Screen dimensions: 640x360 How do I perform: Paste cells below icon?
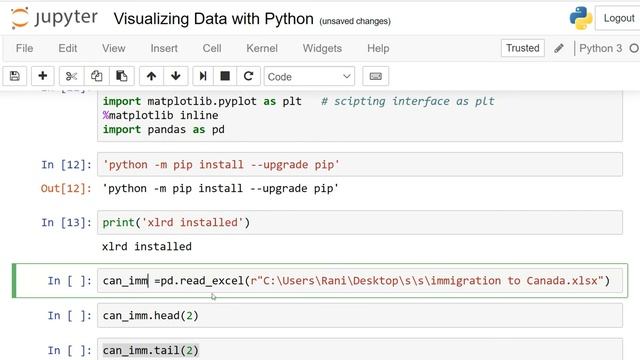coord(122,76)
